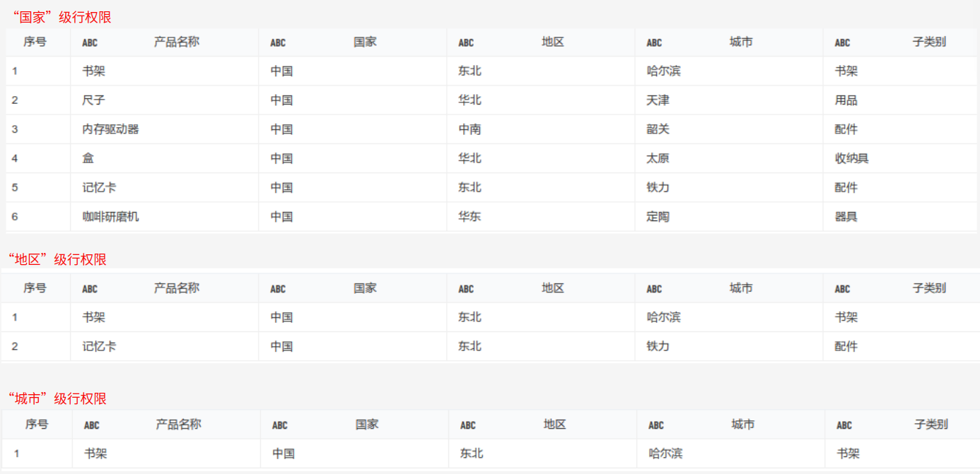Click the 天津 city cell

tap(658, 100)
